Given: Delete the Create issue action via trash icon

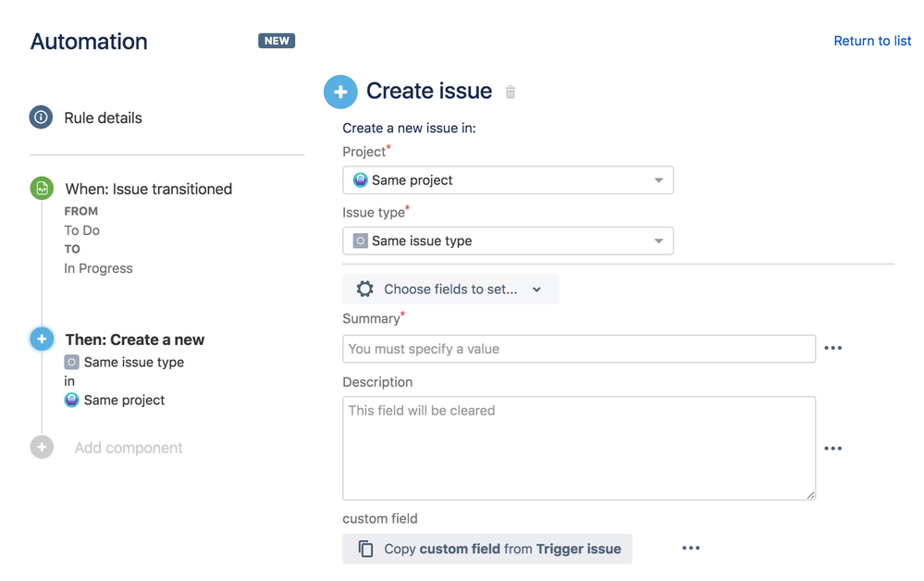Looking at the screenshot, I should (x=510, y=92).
